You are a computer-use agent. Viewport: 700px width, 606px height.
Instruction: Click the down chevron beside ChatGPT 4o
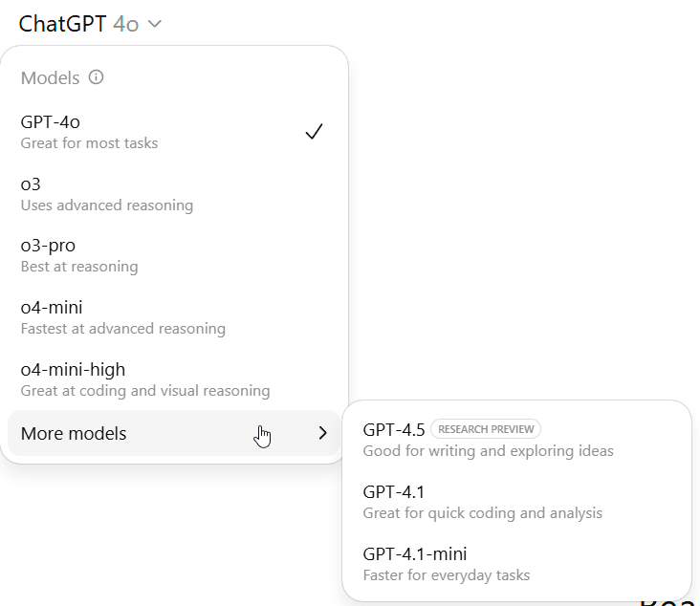pyautogui.click(x=155, y=24)
